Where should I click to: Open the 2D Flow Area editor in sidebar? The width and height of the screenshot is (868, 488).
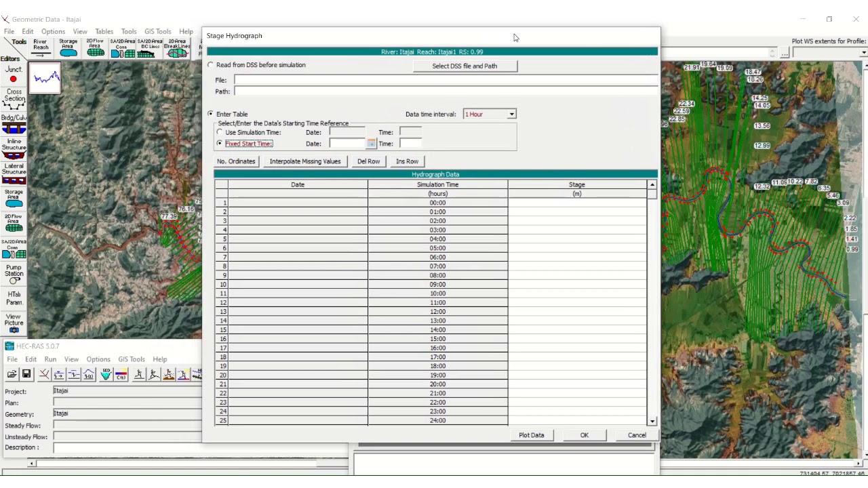[14, 224]
